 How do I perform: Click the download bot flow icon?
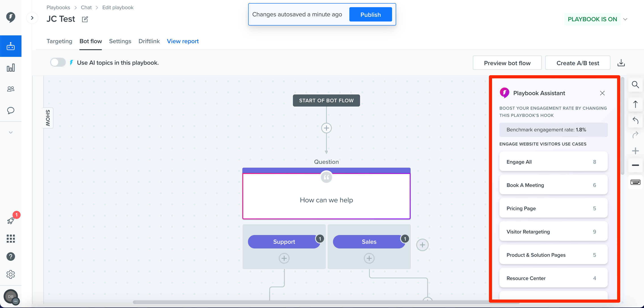pos(621,63)
